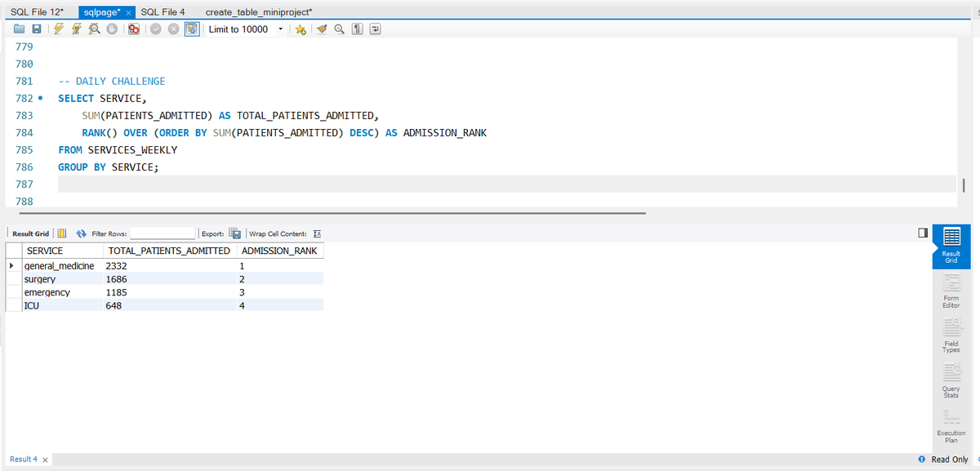Open the Form Editor side panel
This screenshot has height=471, width=980.
951,291
